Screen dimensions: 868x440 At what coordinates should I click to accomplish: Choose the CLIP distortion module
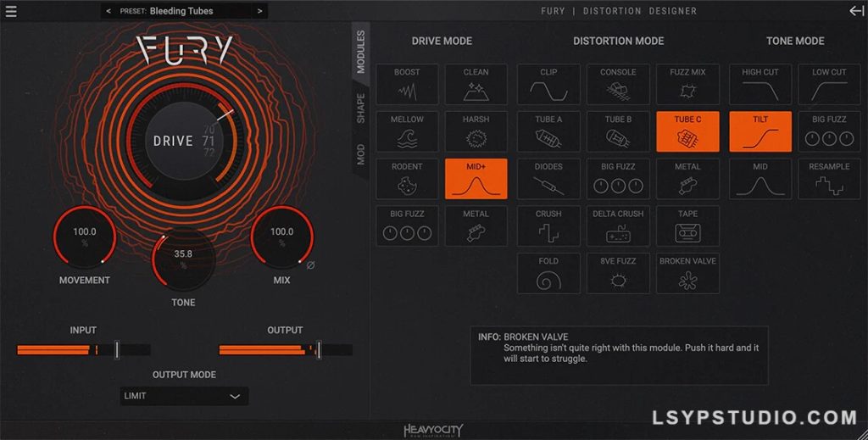coord(548,84)
